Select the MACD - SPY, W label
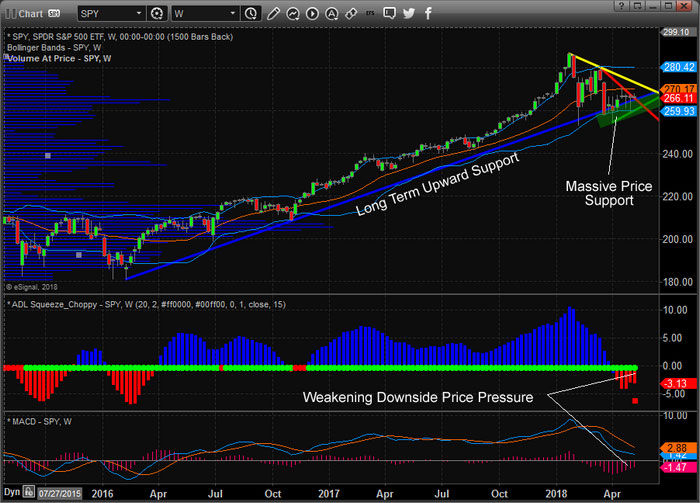The height and width of the screenshot is (503, 700). click(39, 422)
